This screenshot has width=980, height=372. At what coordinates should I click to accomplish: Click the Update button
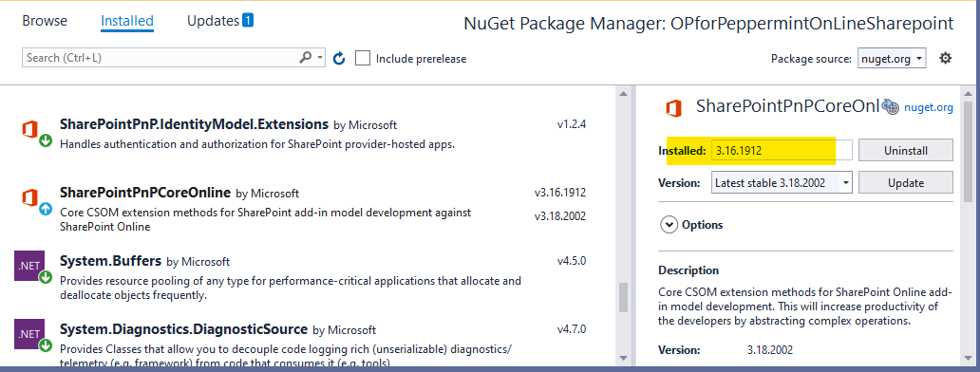click(906, 183)
